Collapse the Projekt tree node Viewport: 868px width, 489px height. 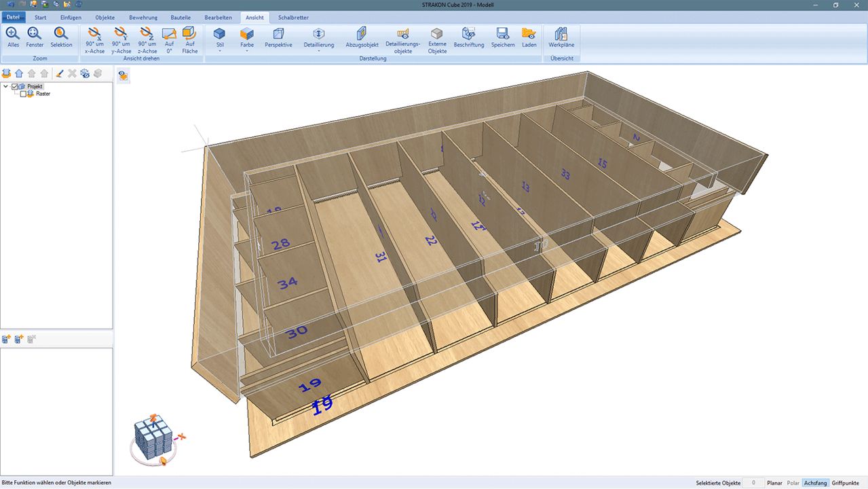pyautogui.click(x=6, y=86)
